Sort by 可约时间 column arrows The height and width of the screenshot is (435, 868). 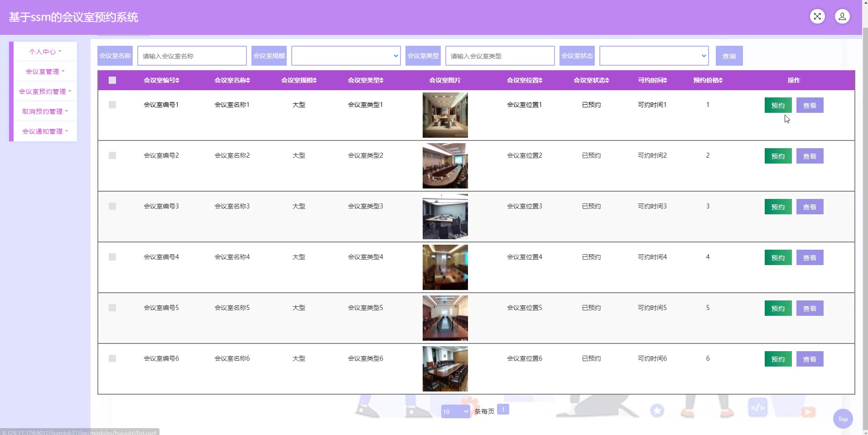(x=665, y=81)
